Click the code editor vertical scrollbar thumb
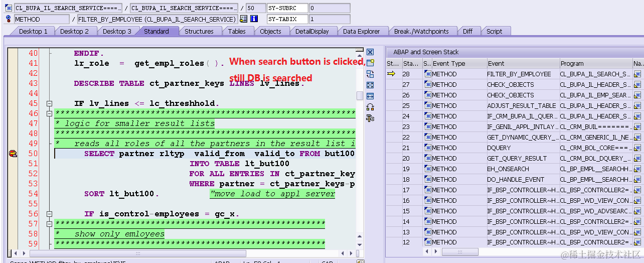 point(360,95)
